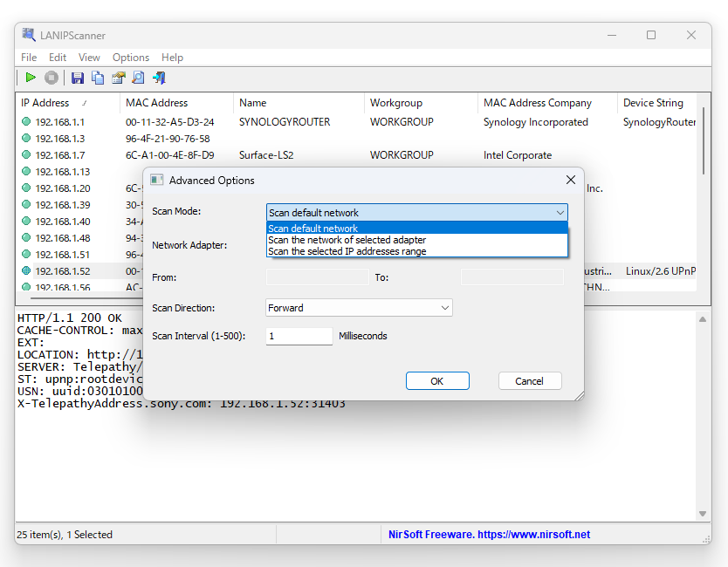728x567 pixels.
Task: Click the status icon beside 192.168.1.52
Action: tap(26, 270)
